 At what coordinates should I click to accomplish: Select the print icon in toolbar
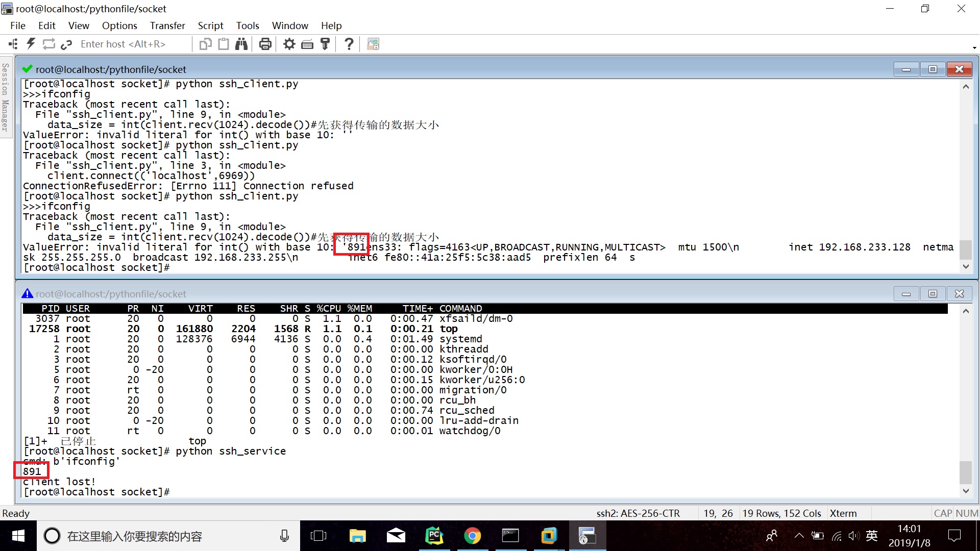click(x=265, y=44)
